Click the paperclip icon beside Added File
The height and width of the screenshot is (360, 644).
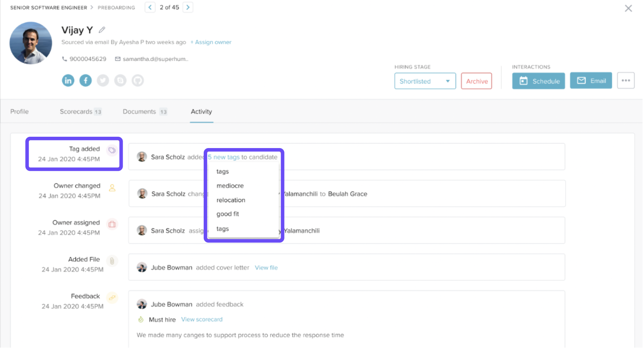[x=112, y=261]
